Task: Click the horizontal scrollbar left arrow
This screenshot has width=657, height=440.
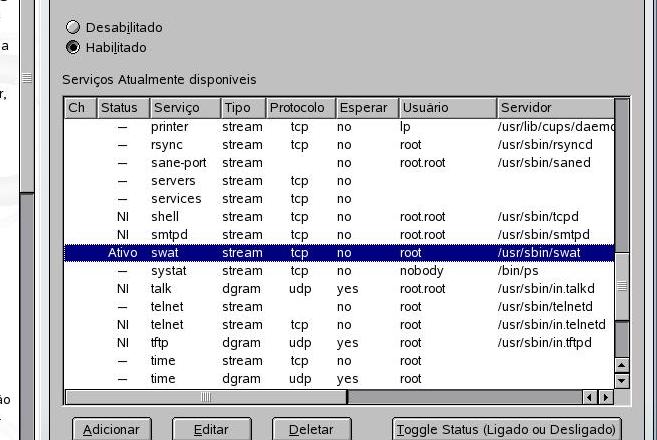Action: pos(591,397)
